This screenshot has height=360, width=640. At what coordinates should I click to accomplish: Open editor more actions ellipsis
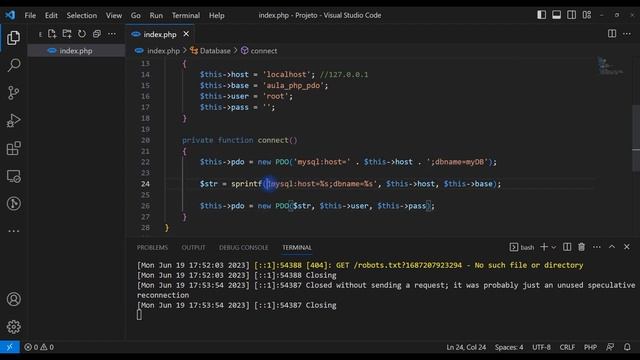627,34
